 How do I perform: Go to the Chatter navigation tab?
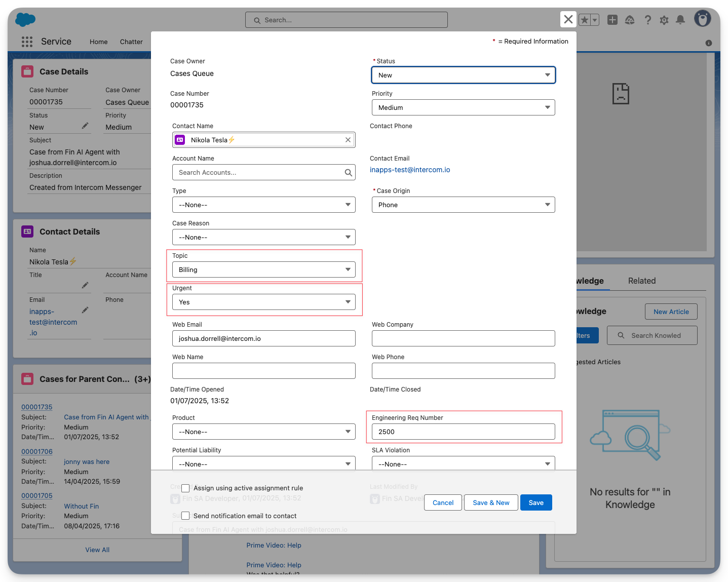(131, 42)
